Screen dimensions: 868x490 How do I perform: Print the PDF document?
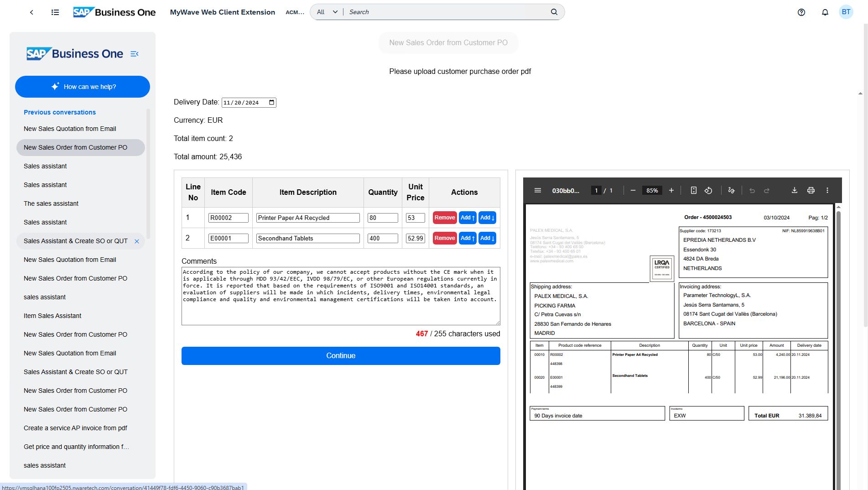coord(811,190)
